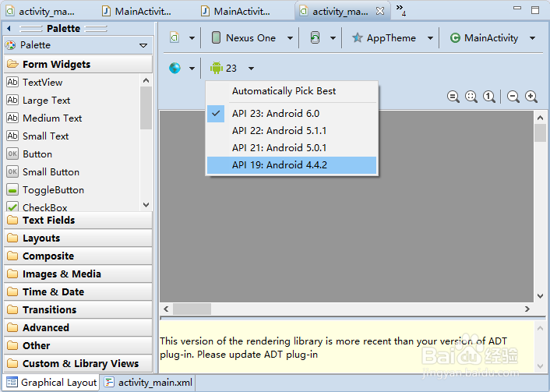
Task: Switch to Graphical Layout tab
Action: pos(51,382)
